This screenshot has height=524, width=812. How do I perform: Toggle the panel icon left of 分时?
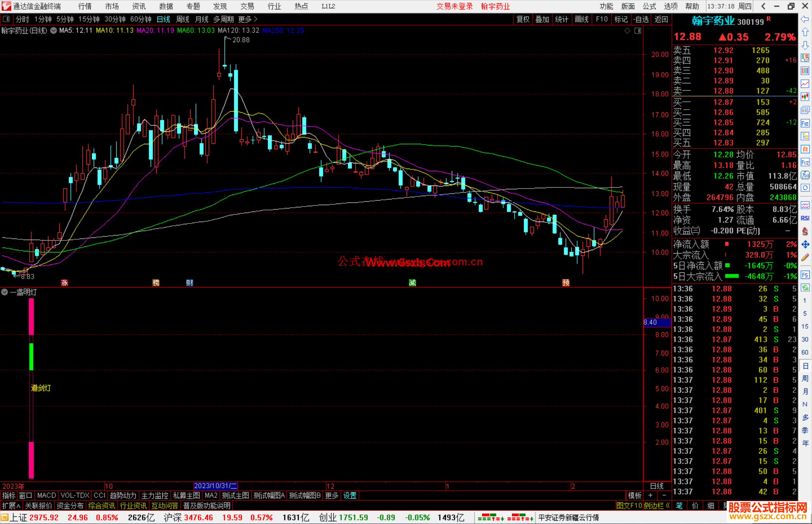click(6, 19)
